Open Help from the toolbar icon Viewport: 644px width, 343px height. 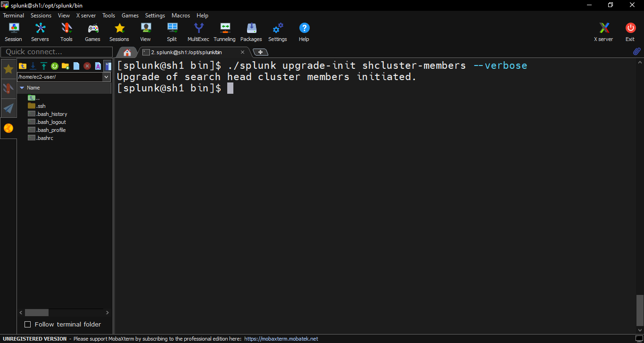pos(304,32)
